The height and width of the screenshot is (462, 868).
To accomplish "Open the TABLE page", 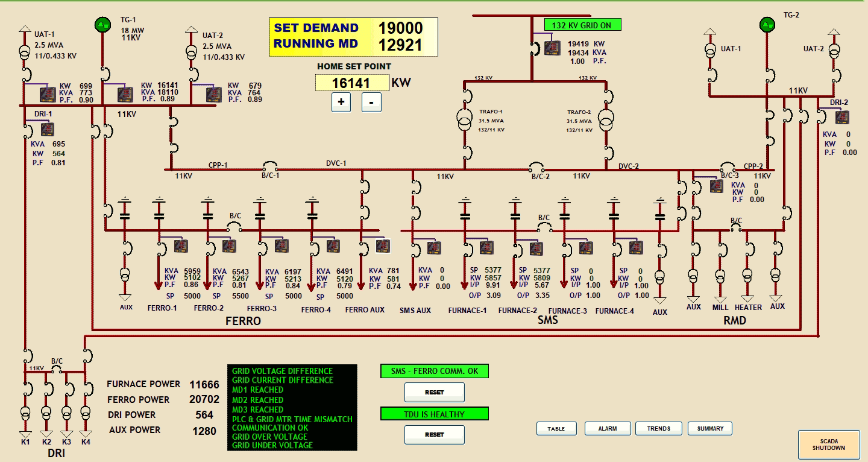I will 556,428.
